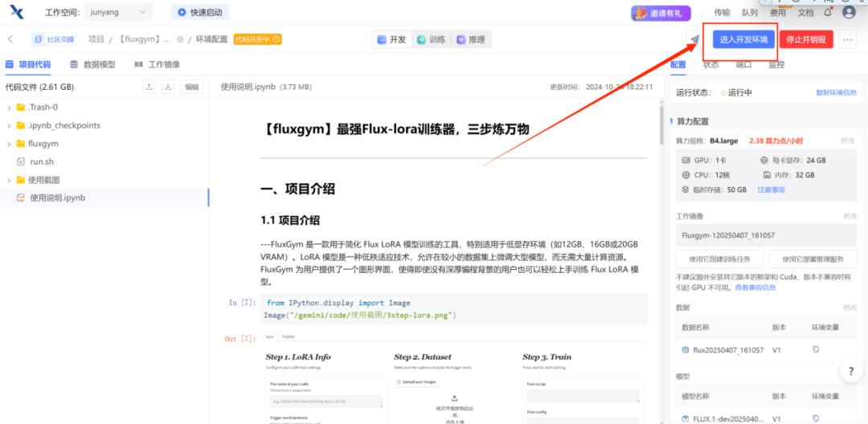Image resolution: width=868 pixels, height=424 pixels.
Task: Open the help question mark button
Action: (851, 372)
